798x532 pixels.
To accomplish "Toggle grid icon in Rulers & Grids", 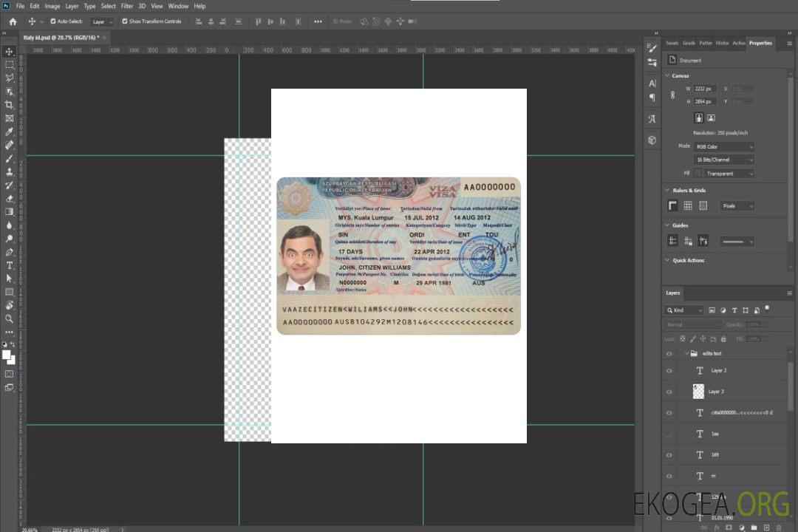I will point(688,205).
